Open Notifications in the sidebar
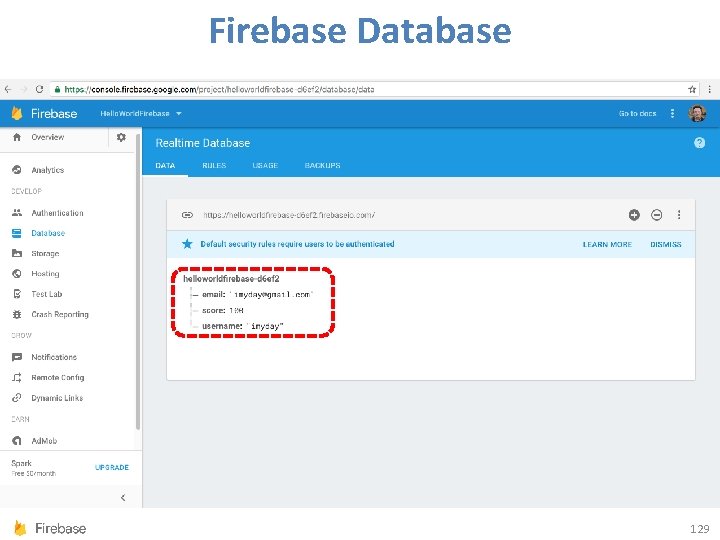 (x=54, y=357)
